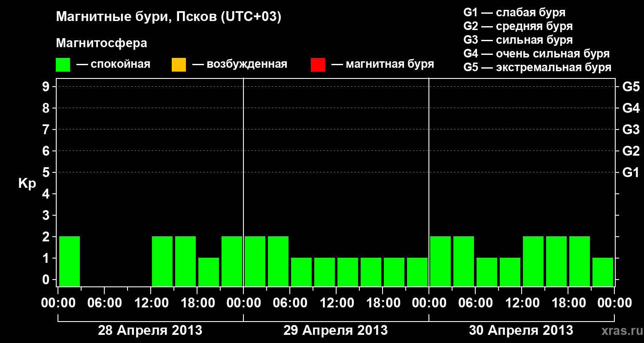The image size is (644, 343).
Task: Click the Магнитосфера heading
Action: 101,43
